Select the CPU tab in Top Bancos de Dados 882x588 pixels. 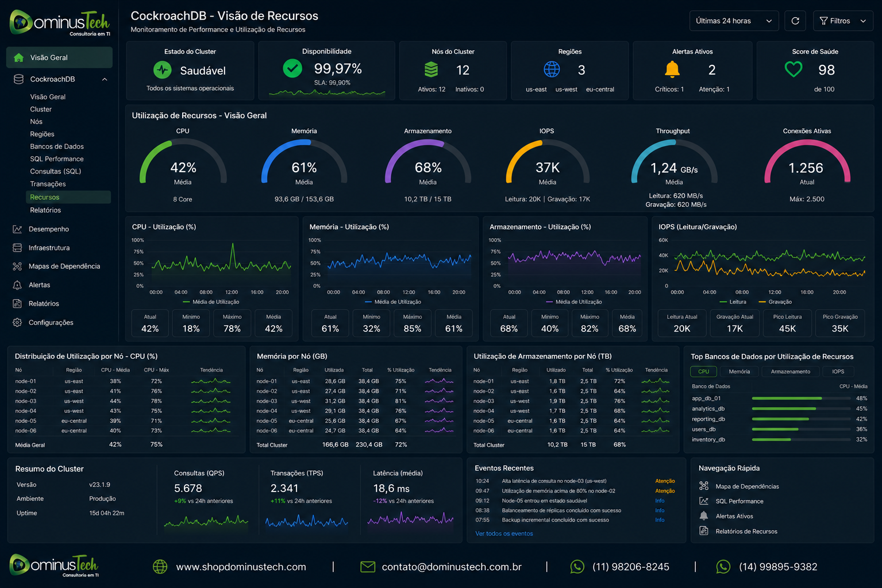point(703,372)
